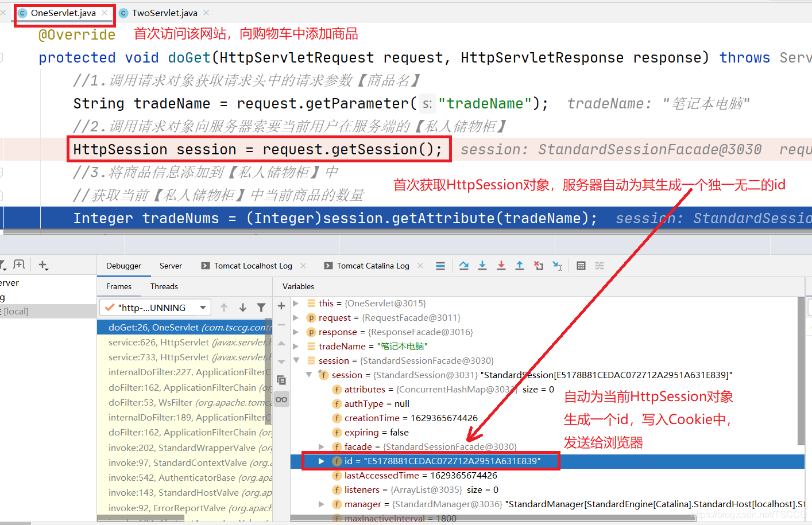Viewport: 812px width, 525px height.
Task: Click the filter frames funnel icon
Action: tap(261, 308)
